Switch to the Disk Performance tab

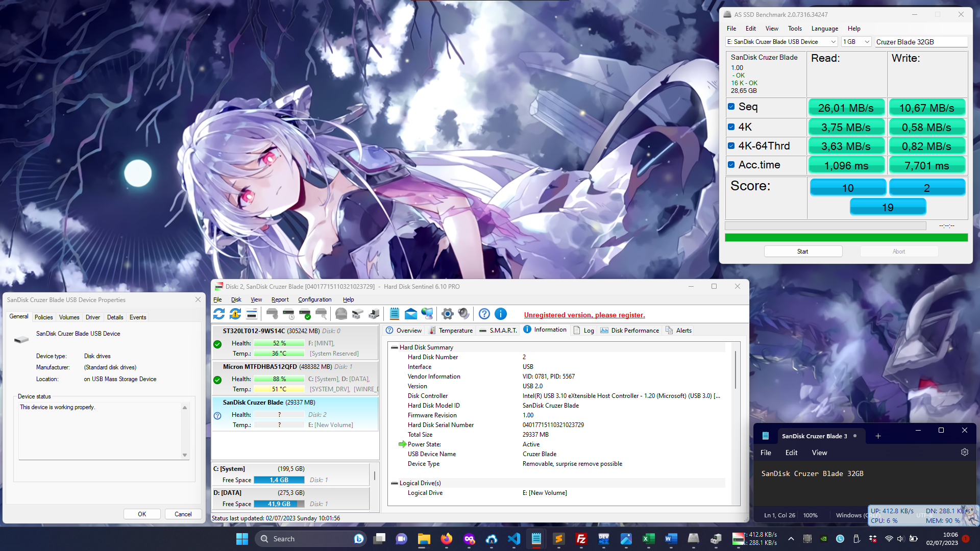[630, 331]
